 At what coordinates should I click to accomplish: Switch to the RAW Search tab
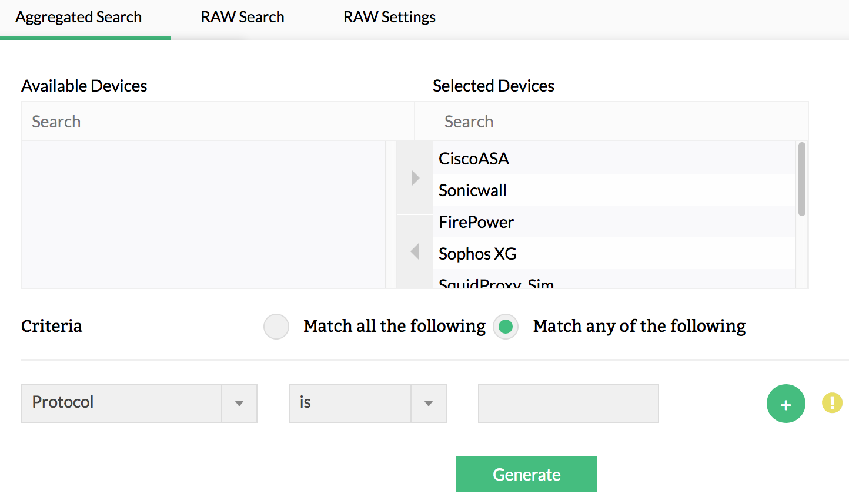click(x=242, y=17)
